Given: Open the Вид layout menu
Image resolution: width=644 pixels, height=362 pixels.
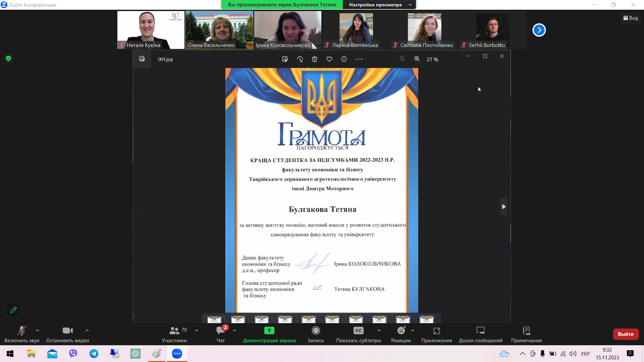Looking at the screenshot, I should click(x=631, y=18).
